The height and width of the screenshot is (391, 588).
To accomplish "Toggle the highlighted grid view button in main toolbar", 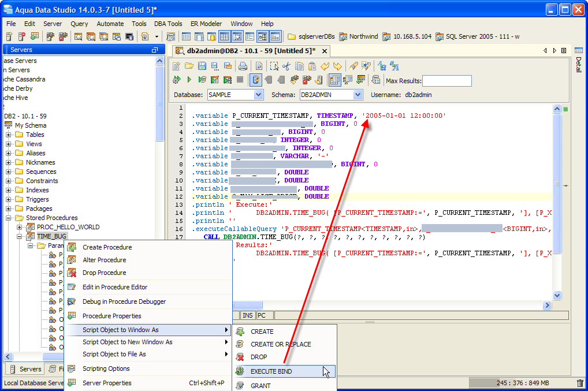I will click(224, 36).
